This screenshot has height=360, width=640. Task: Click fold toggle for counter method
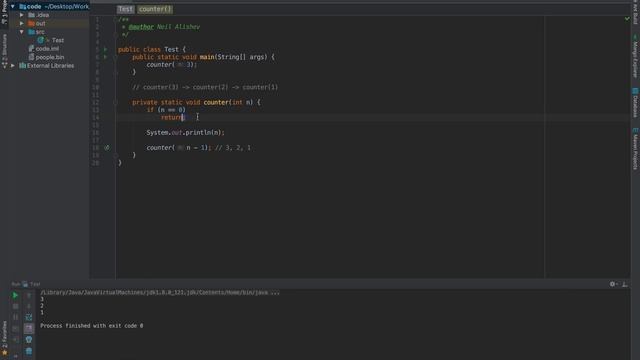(116, 102)
